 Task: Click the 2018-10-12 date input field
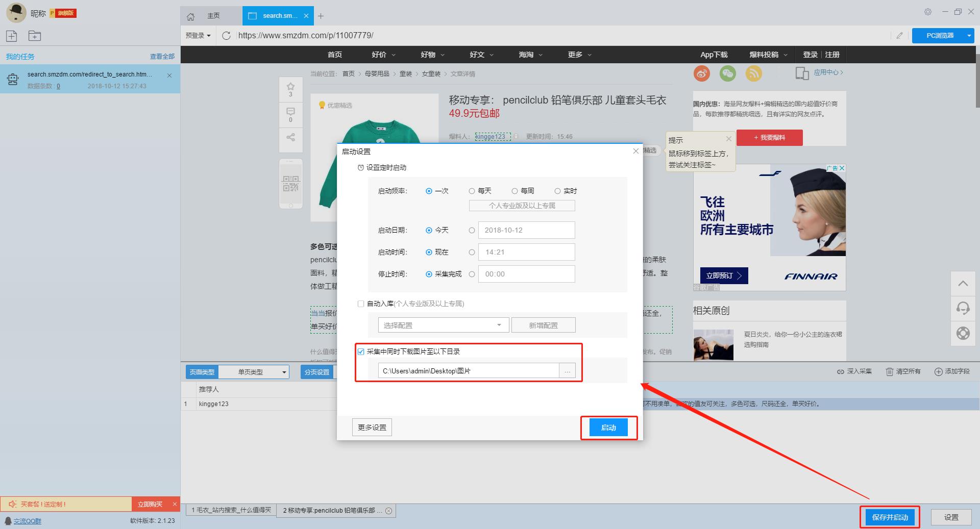[526, 230]
